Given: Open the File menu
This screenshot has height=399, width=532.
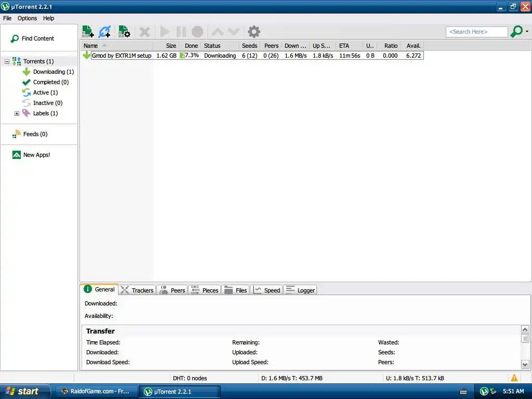Looking at the screenshot, I should (x=7, y=18).
